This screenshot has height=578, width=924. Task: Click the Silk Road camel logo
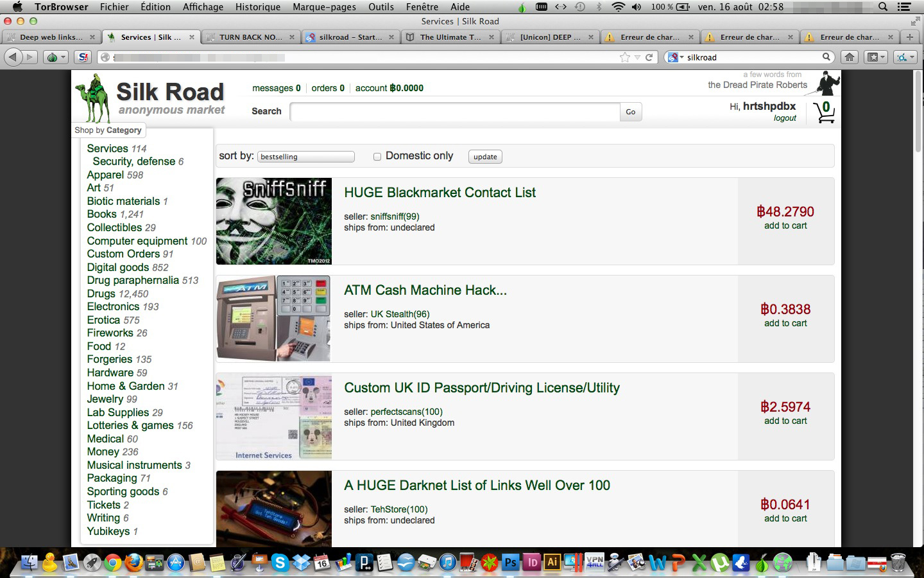(93, 98)
